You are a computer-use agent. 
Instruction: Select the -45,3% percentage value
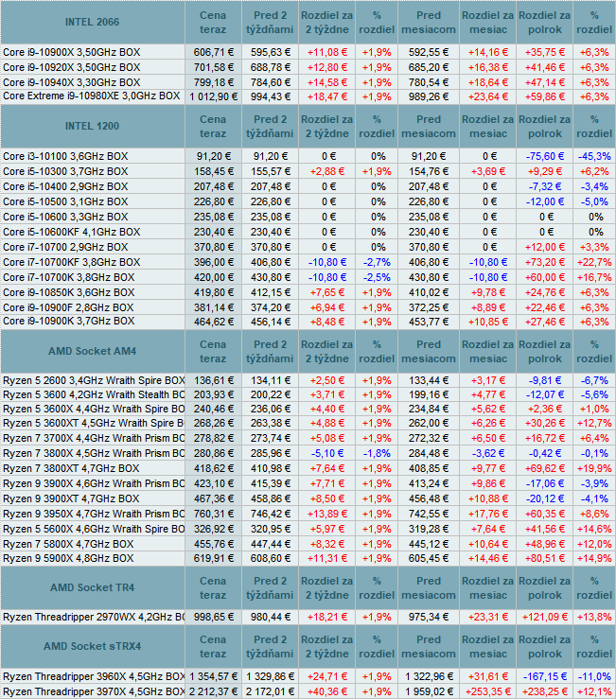point(594,156)
